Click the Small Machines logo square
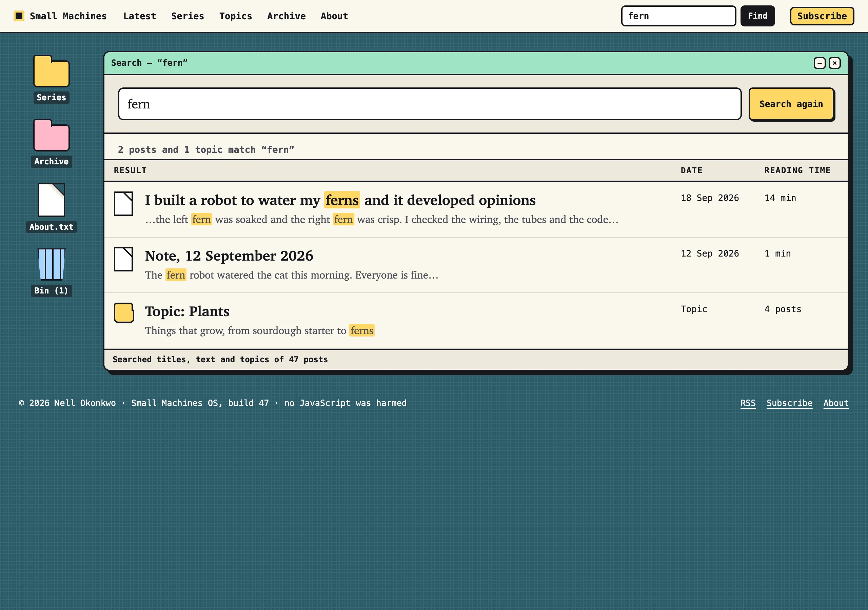 pos(19,16)
